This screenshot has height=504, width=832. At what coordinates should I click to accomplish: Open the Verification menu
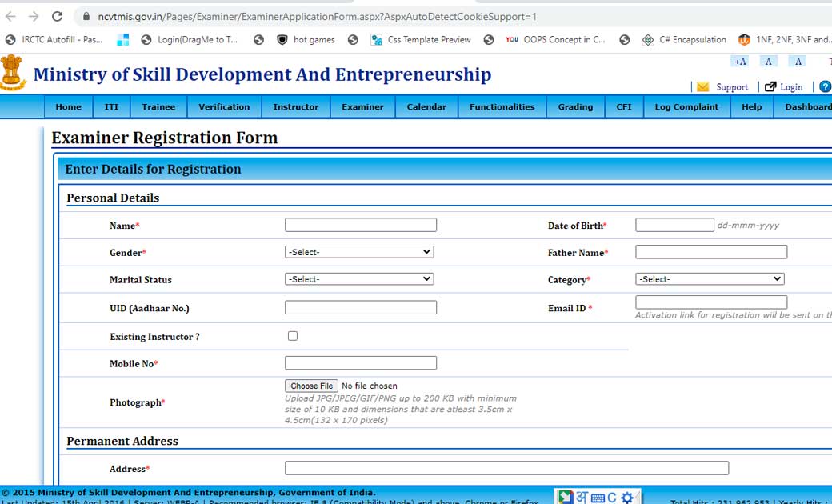[x=224, y=106]
